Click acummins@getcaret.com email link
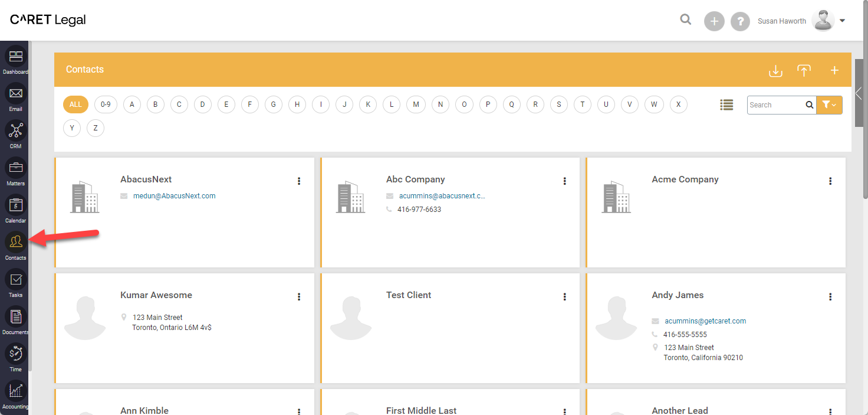Image resolution: width=868 pixels, height=415 pixels. pyautogui.click(x=706, y=321)
